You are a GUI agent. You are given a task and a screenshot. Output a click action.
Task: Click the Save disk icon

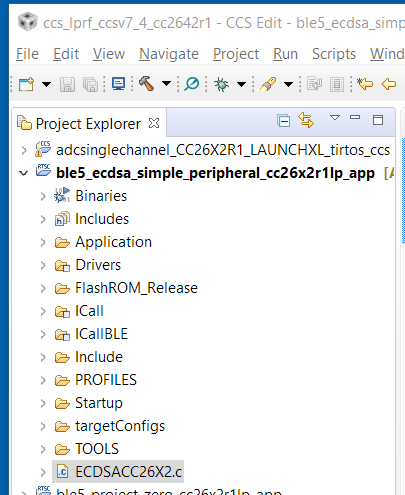pyautogui.click(x=67, y=84)
